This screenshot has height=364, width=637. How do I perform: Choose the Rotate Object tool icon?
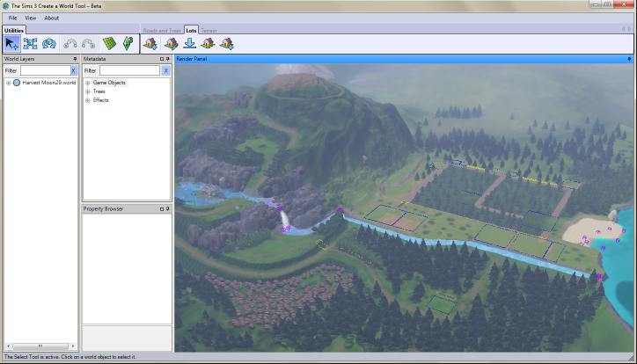(x=48, y=43)
